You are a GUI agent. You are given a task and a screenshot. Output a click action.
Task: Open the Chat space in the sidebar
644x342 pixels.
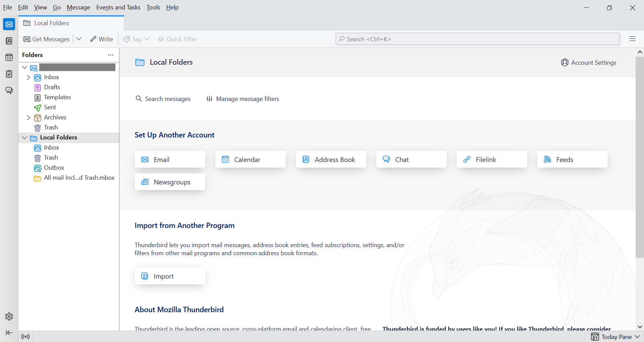[9, 90]
